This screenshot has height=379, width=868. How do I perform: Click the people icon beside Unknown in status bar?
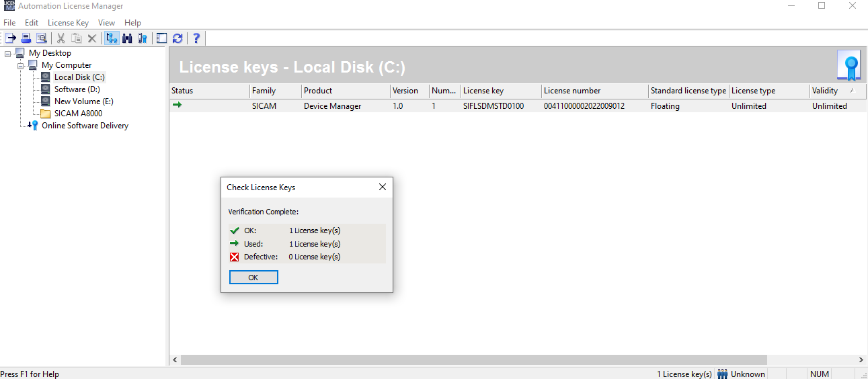723,374
